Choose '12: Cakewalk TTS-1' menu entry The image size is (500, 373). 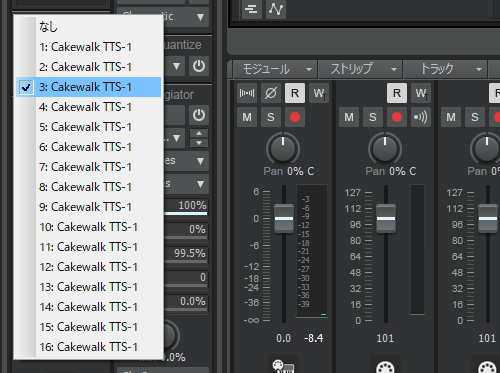(x=88, y=267)
